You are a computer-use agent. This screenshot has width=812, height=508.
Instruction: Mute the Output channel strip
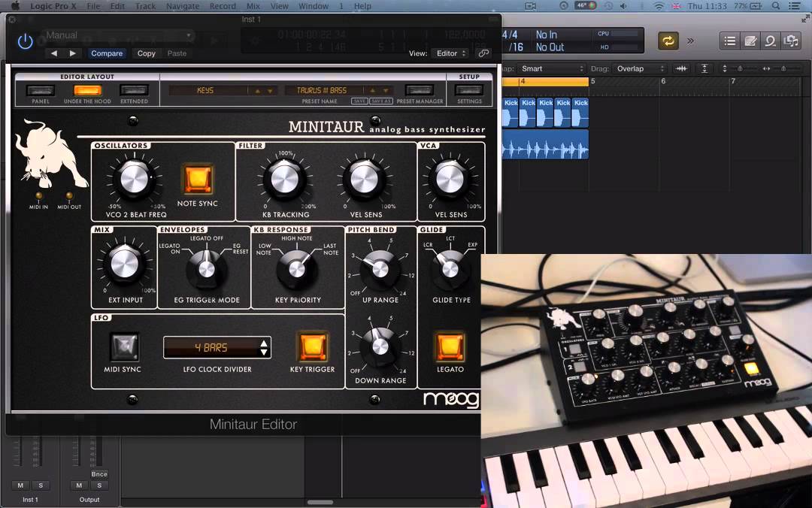click(x=79, y=485)
